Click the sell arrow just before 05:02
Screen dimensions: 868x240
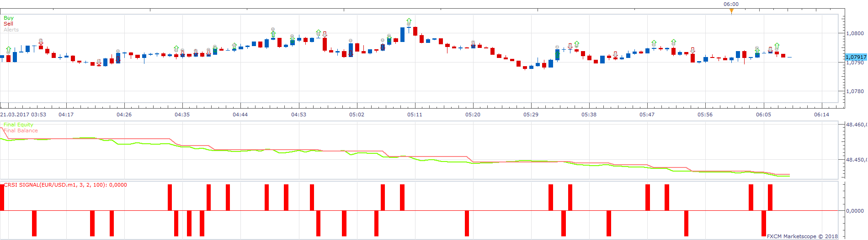[x=351, y=53]
